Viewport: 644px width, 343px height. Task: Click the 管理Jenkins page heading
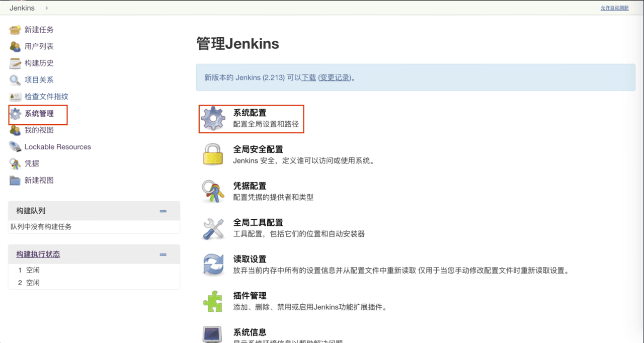click(x=237, y=44)
